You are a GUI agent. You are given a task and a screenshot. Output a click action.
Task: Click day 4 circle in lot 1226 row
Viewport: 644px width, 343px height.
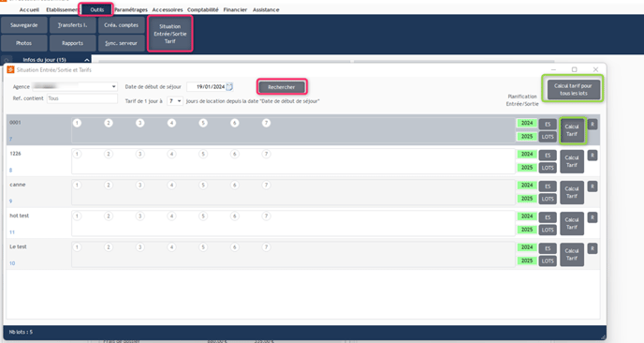(171, 154)
